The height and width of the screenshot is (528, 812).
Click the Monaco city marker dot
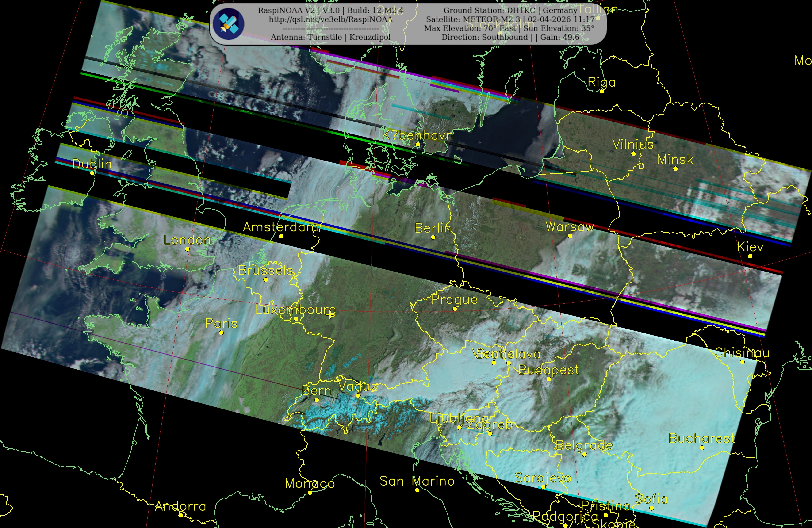point(310,493)
